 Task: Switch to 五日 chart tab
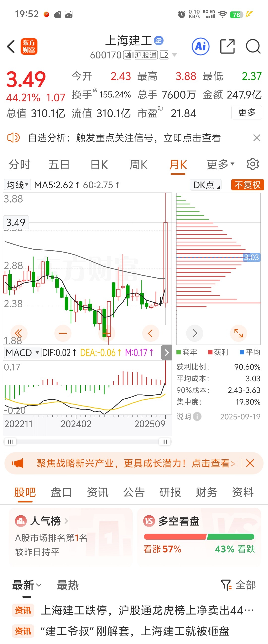(x=59, y=165)
